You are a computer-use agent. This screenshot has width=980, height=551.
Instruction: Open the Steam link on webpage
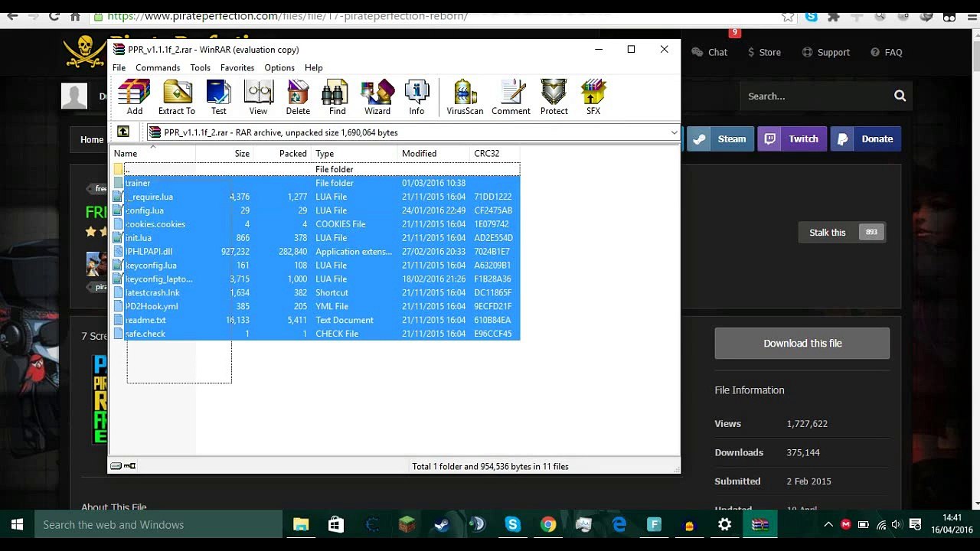720,139
